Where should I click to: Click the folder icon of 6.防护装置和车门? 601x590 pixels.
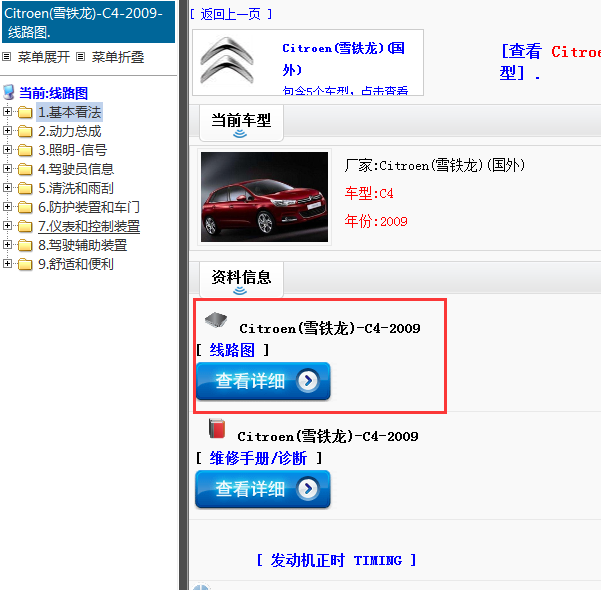tap(25, 207)
